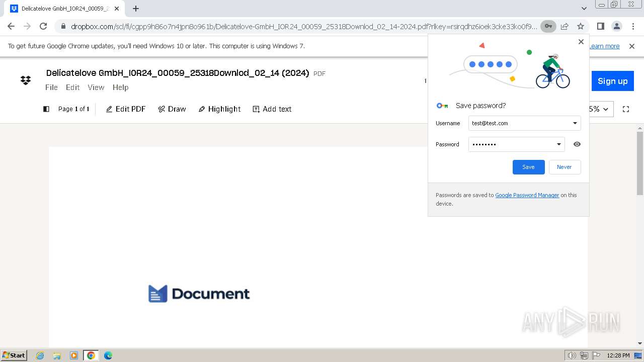Screen dimensions: 644x362
Task: Open Chrome three-dot menu
Action: tap(633, 26)
